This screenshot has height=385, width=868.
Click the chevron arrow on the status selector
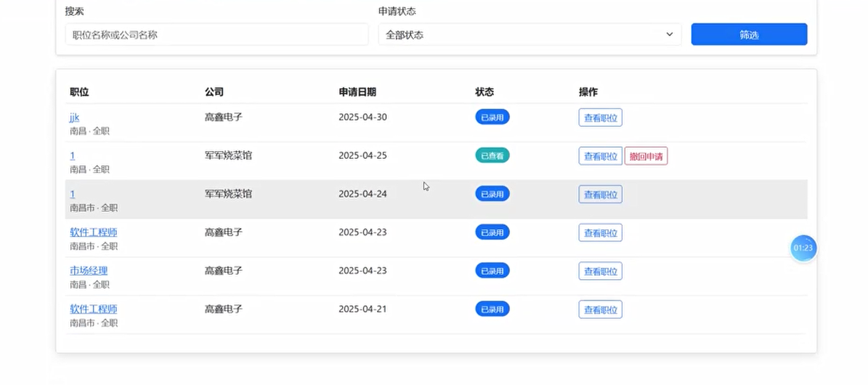tap(670, 35)
